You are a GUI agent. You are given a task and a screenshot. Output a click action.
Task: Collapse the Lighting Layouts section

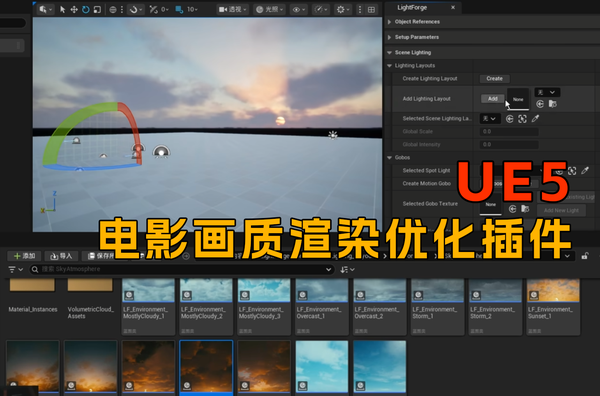pyautogui.click(x=389, y=65)
